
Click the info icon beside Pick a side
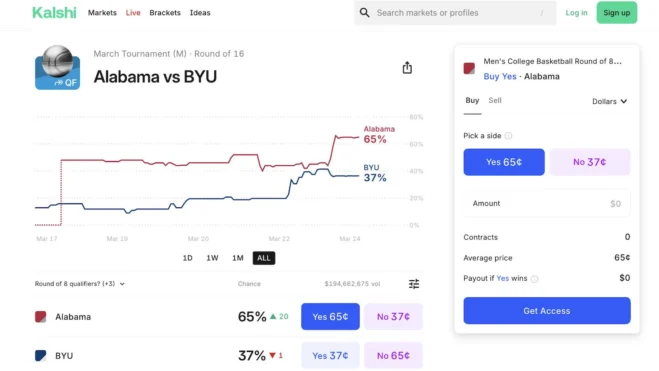pyautogui.click(x=508, y=136)
